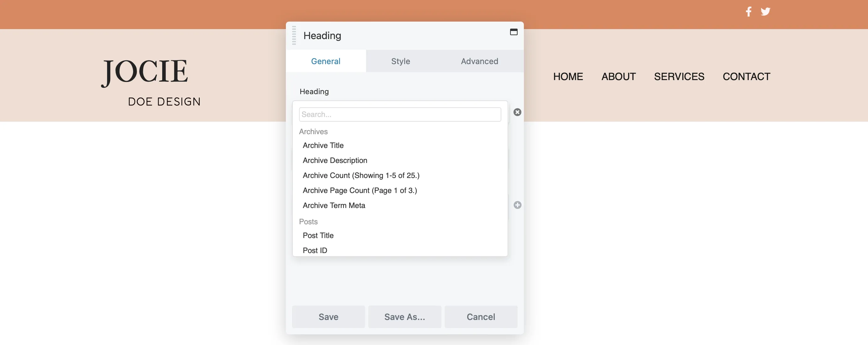Click the Cancel button

480,316
